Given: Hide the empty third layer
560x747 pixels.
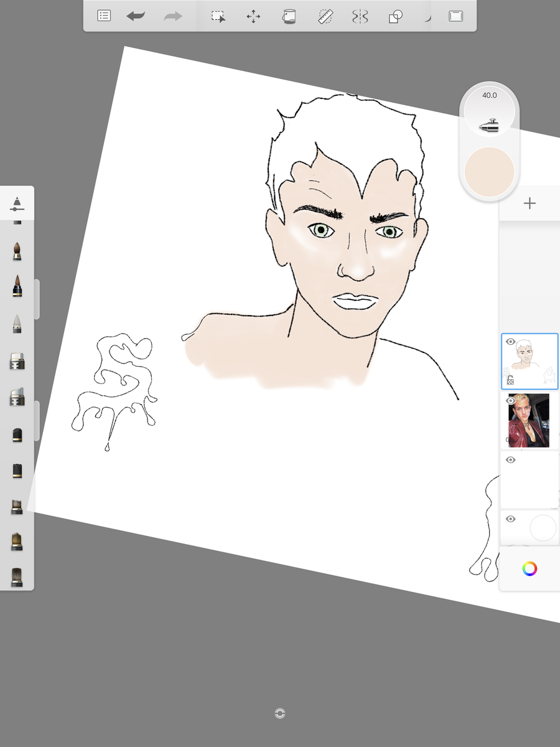Looking at the screenshot, I should pyautogui.click(x=511, y=460).
